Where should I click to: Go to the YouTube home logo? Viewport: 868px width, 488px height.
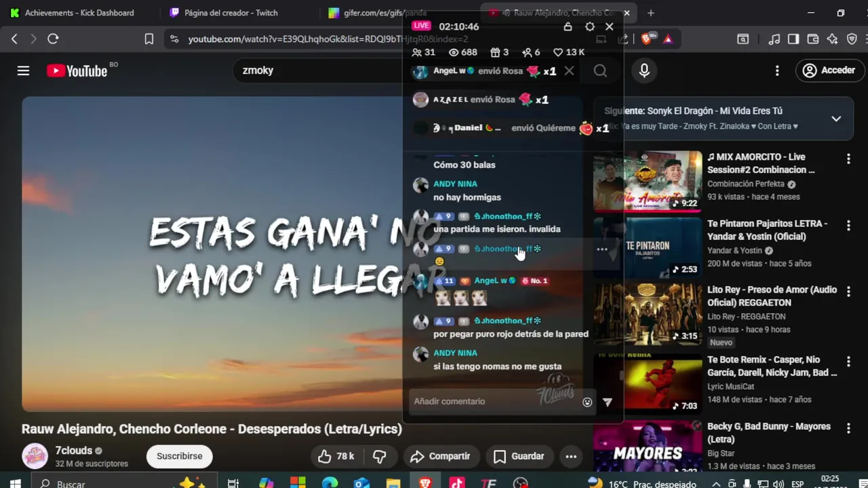[x=77, y=70]
